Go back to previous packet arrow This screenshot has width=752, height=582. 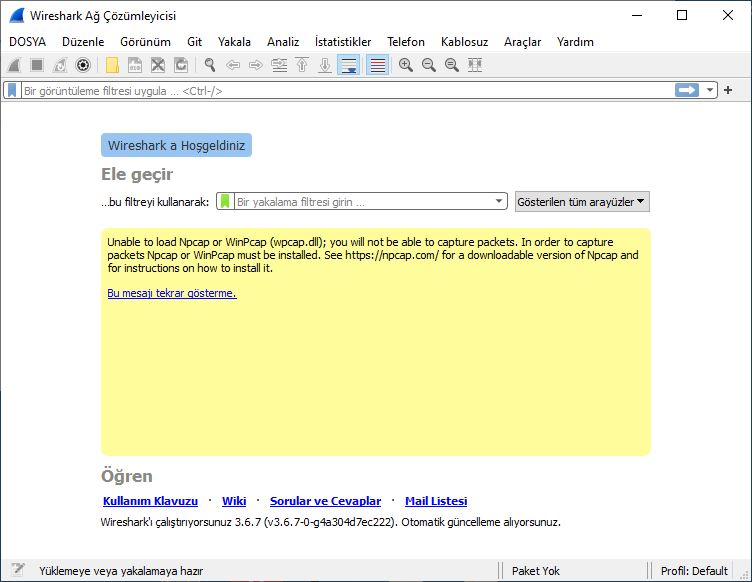(233, 65)
